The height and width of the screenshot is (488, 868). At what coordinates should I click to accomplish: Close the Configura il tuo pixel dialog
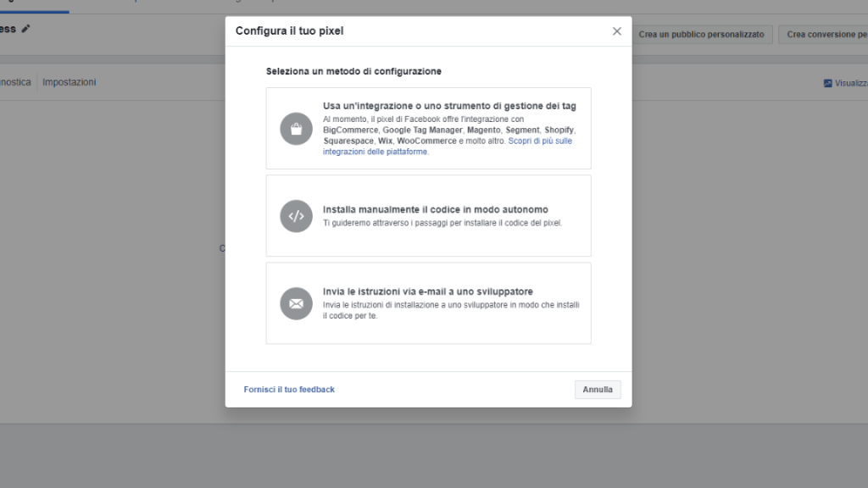(617, 31)
